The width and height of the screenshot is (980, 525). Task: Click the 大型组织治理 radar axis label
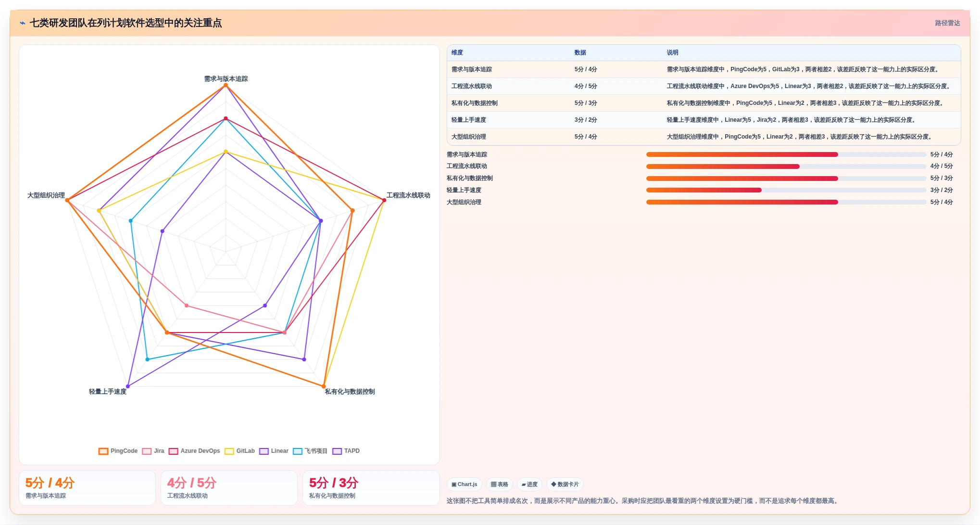[x=46, y=195]
